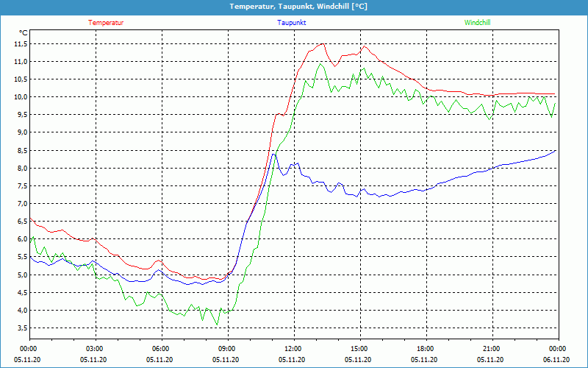Click the 3,5 y-axis tick label
588x368 pixels.
pos(22,328)
